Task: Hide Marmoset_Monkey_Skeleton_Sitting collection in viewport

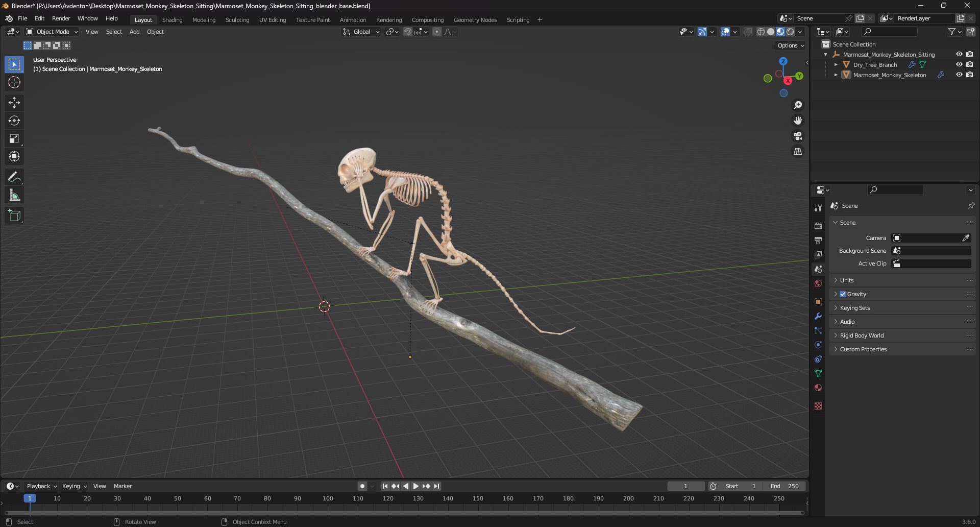Action: pos(959,54)
